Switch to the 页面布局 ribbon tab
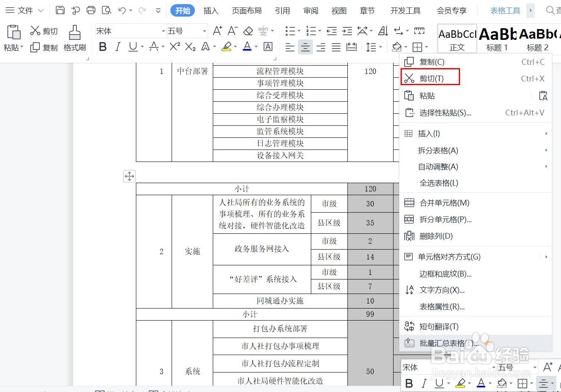Viewport: 561px width, 392px height. pyautogui.click(x=246, y=10)
